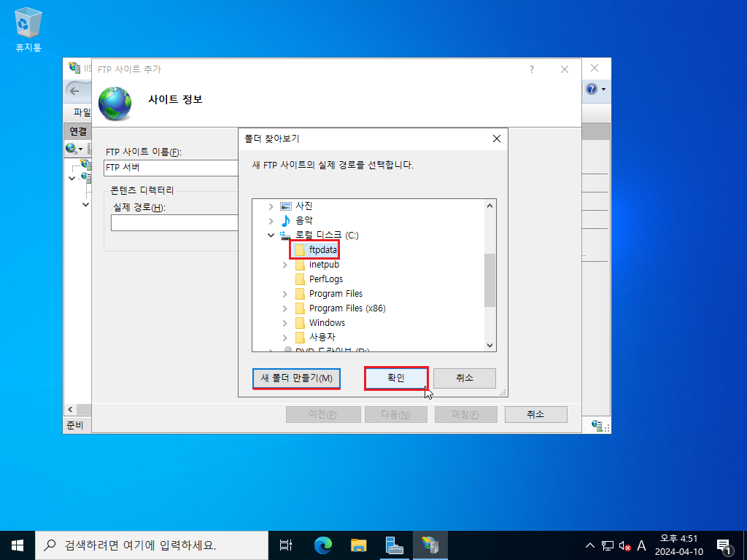This screenshot has height=560, width=747.
Task: Collapse the server node in IIS tree
Action: tap(72, 178)
